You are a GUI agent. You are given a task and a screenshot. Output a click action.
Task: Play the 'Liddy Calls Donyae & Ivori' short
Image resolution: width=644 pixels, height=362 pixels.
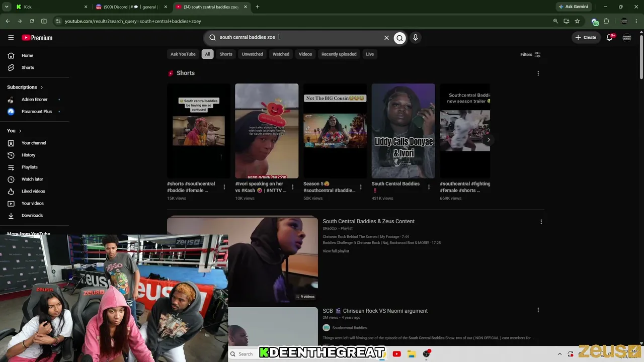pyautogui.click(x=403, y=131)
